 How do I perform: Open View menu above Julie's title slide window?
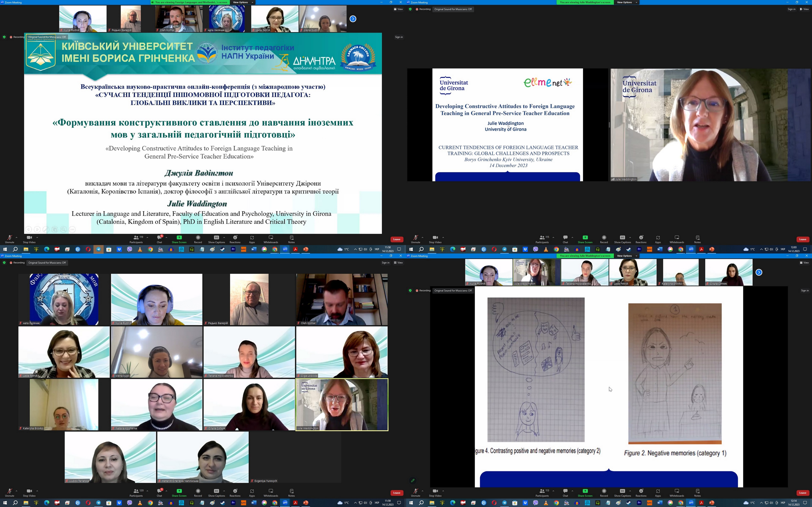coord(804,9)
